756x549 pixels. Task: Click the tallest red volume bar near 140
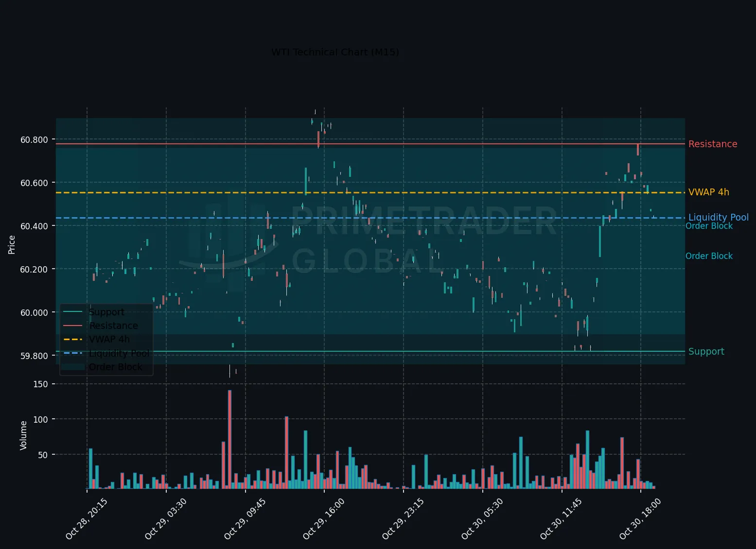pos(229,439)
